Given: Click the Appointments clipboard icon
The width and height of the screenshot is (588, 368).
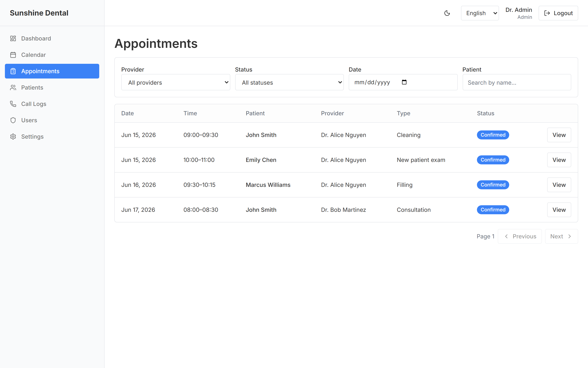Looking at the screenshot, I should point(13,71).
